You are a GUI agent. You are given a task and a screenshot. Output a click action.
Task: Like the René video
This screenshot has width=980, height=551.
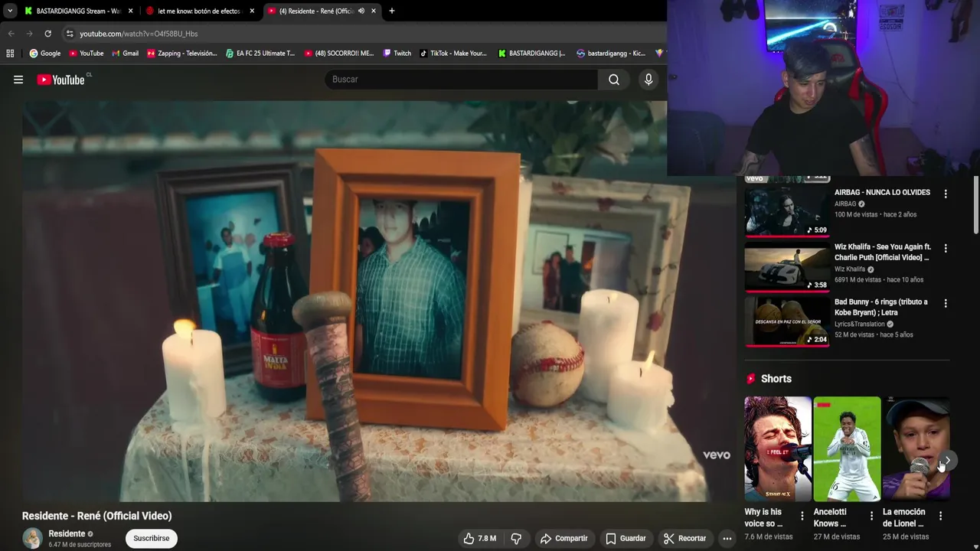click(x=479, y=538)
